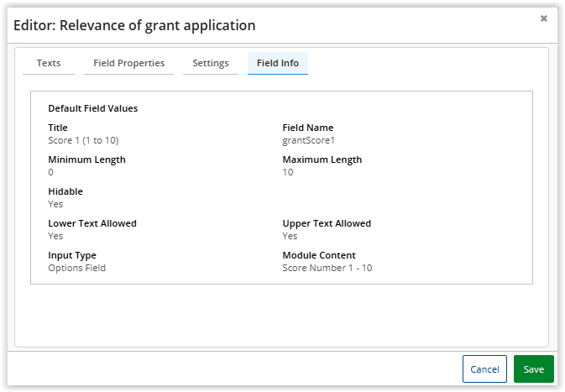This screenshot has height=392, width=565.
Task: Click the 'Module Content' label
Action: click(x=319, y=255)
